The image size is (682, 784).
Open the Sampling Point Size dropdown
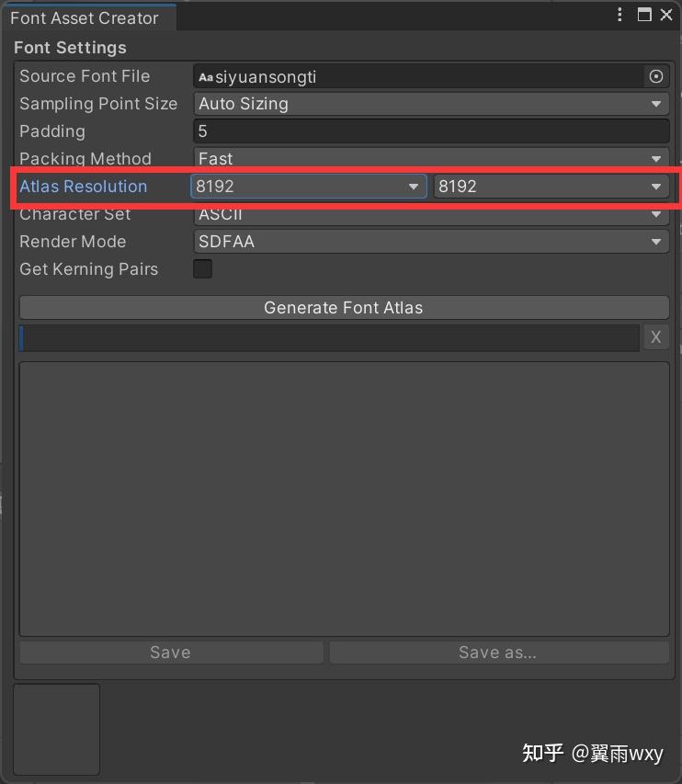(430, 104)
